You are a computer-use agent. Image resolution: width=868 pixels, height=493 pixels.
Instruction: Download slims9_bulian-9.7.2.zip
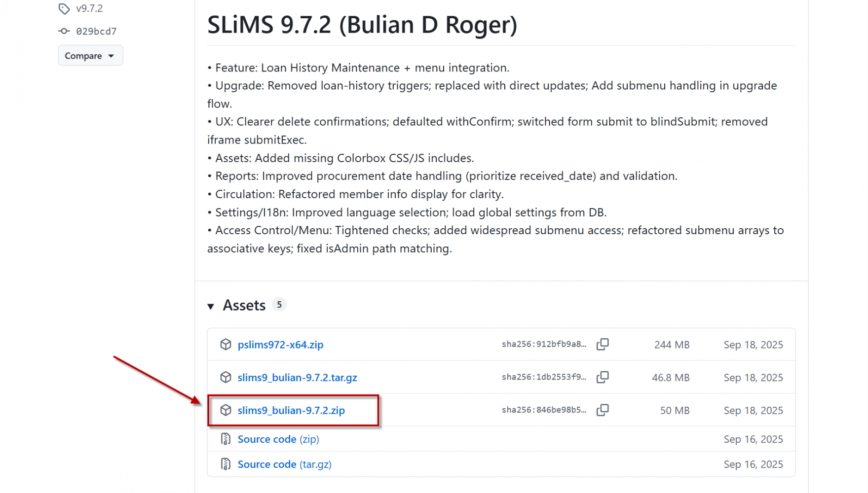pyautogui.click(x=291, y=410)
